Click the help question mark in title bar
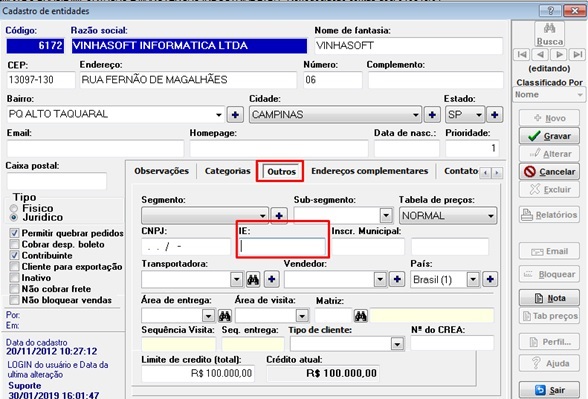This screenshot has height=399, width=588. tap(550, 10)
